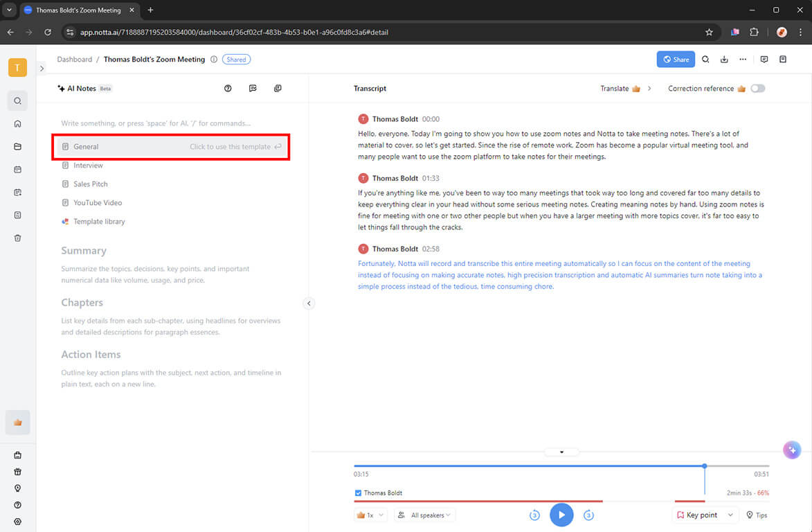Open the trash icon in left sidebar
This screenshot has height=532, width=812.
click(17, 238)
